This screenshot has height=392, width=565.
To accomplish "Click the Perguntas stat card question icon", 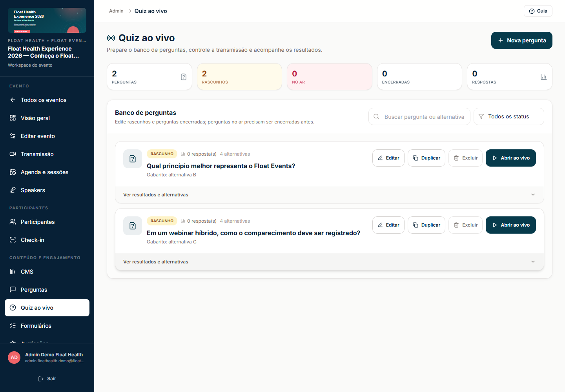I will click(x=184, y=77).
